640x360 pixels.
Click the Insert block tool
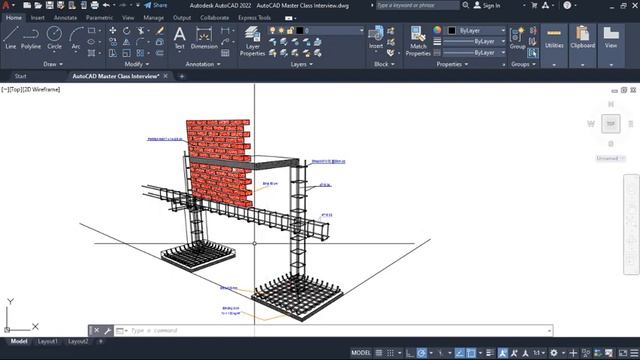376,38
